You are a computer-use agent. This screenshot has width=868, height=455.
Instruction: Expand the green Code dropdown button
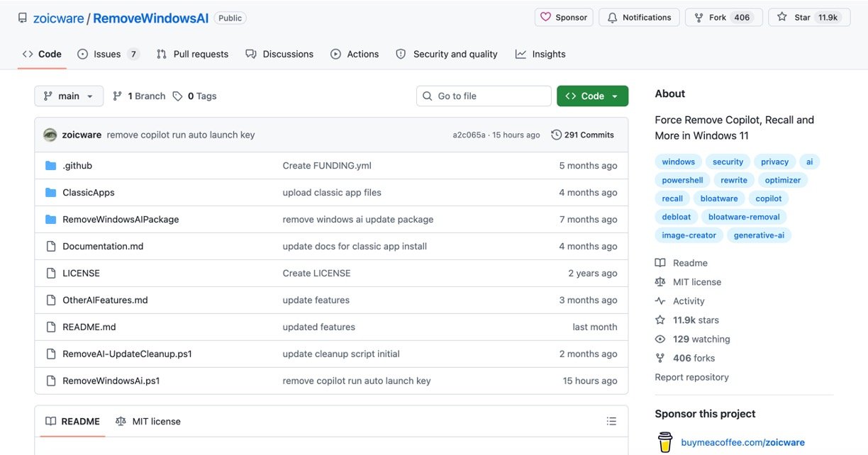(x=592, y=96)
